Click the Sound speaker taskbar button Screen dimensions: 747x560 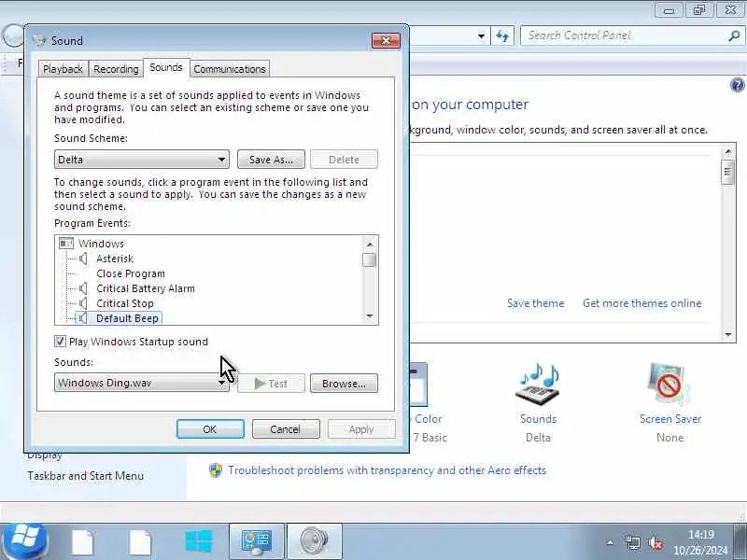(x=315, y=542)
